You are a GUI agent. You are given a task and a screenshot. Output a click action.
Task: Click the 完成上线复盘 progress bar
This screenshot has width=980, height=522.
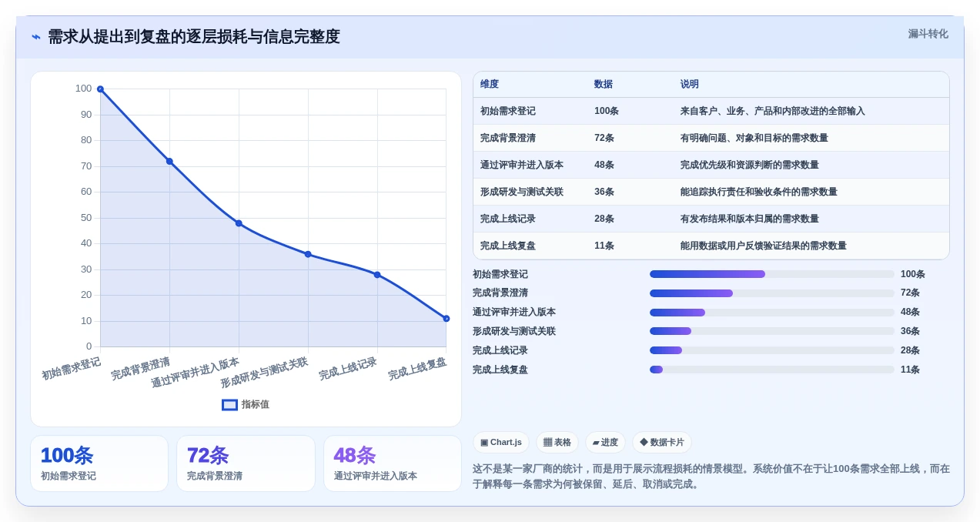tap(772, 370)
